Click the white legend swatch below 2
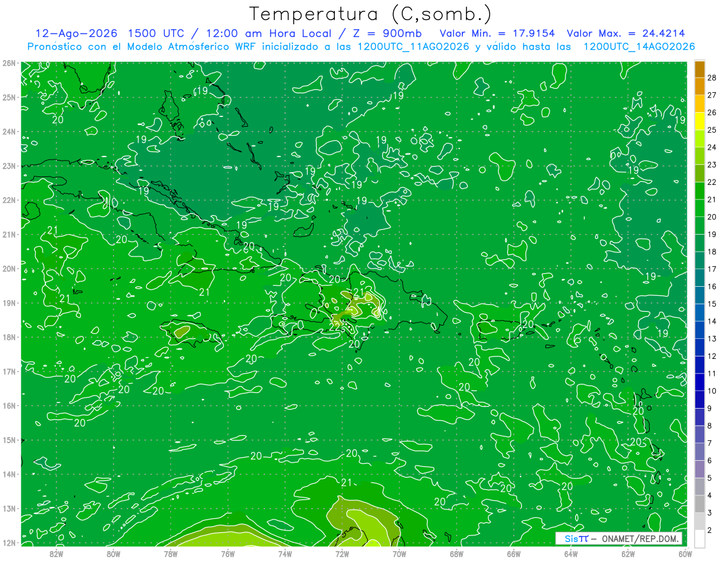Screen dimensions: 728x562 699,538
